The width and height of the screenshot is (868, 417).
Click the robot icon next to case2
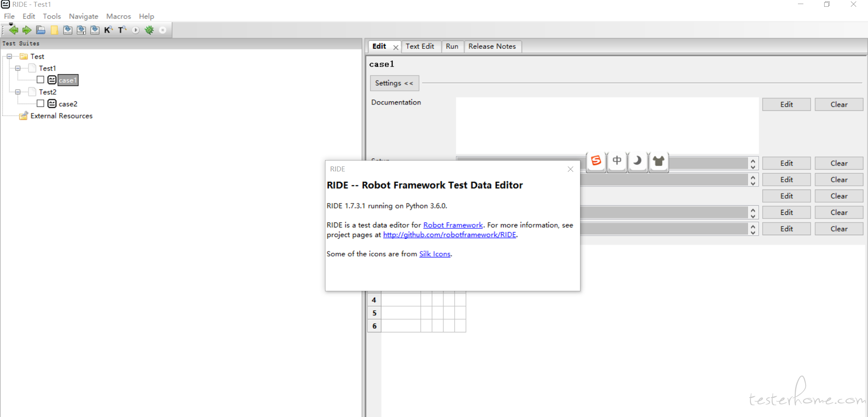(x=52, y=104)
